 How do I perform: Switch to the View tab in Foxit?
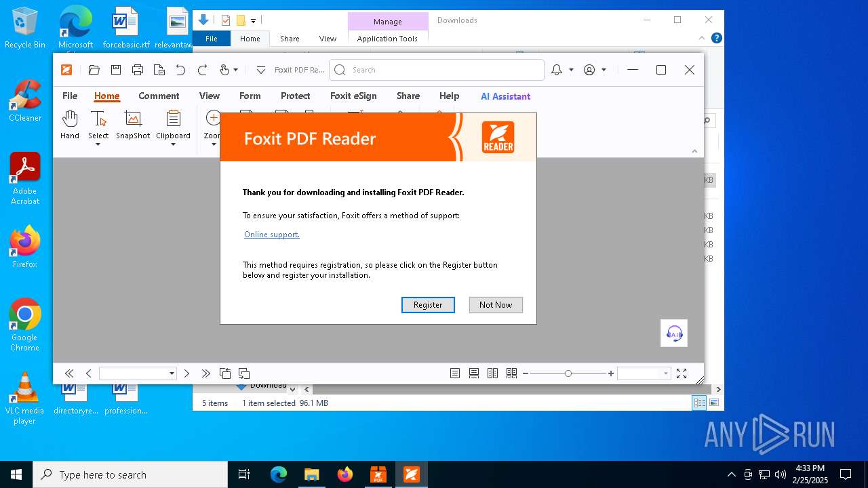[x=210, y=96]
